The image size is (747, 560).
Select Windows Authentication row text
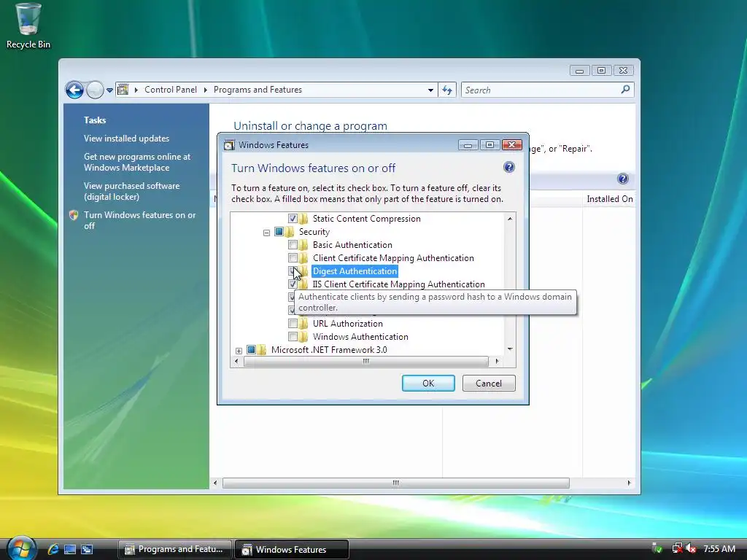tap(360, 337)
